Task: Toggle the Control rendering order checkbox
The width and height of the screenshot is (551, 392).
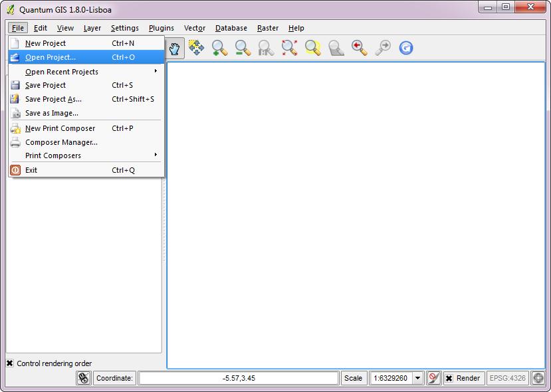Action: pos(10,363)
